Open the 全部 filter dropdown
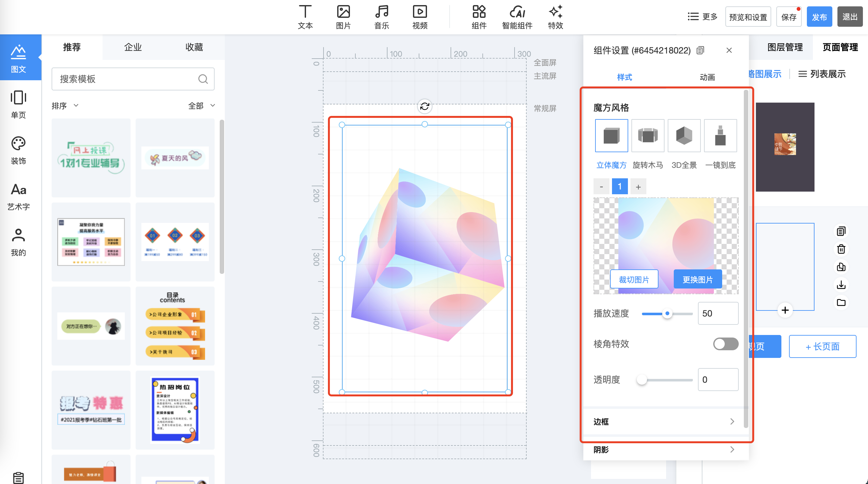868x484 pixels. click(202, 106)
